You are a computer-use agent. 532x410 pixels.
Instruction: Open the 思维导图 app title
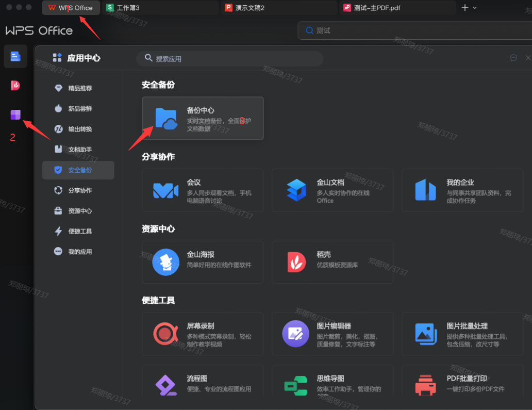pyautogui.click(x=330, y=379)
